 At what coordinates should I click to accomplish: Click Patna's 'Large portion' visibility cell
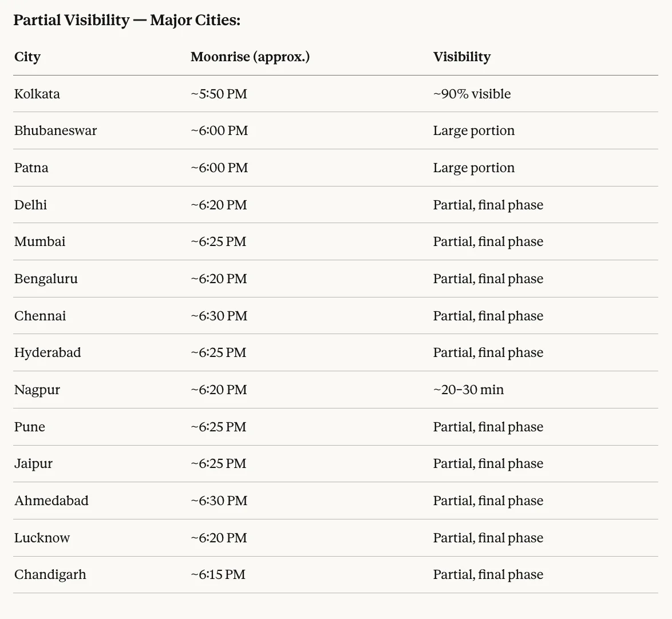pos(473,168)
